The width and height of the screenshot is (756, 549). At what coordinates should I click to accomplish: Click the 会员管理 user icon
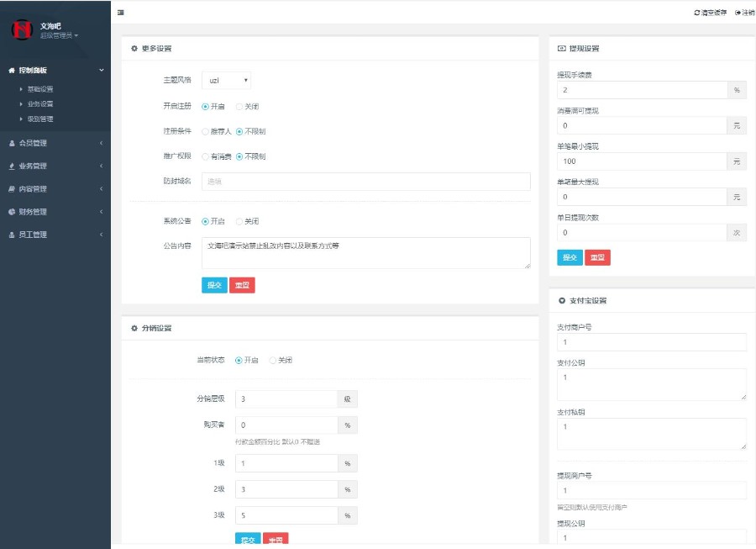point(12,143)
